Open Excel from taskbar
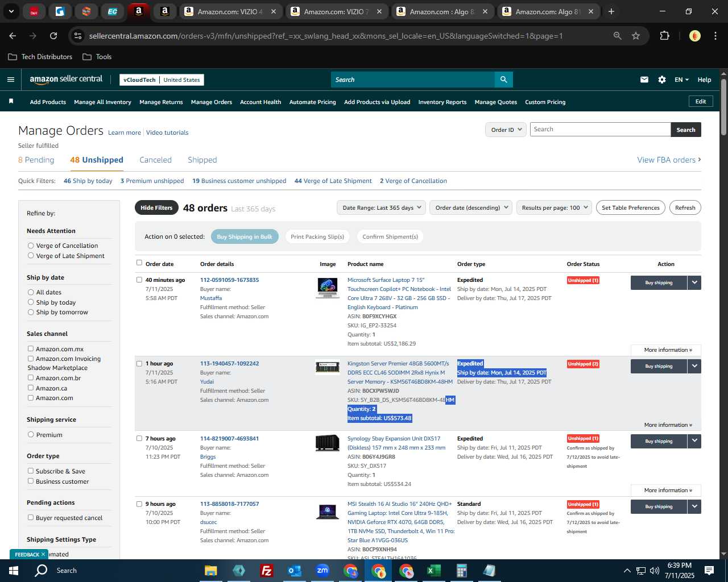The width and height of the screenshot is (728, 582). (433, 571)
